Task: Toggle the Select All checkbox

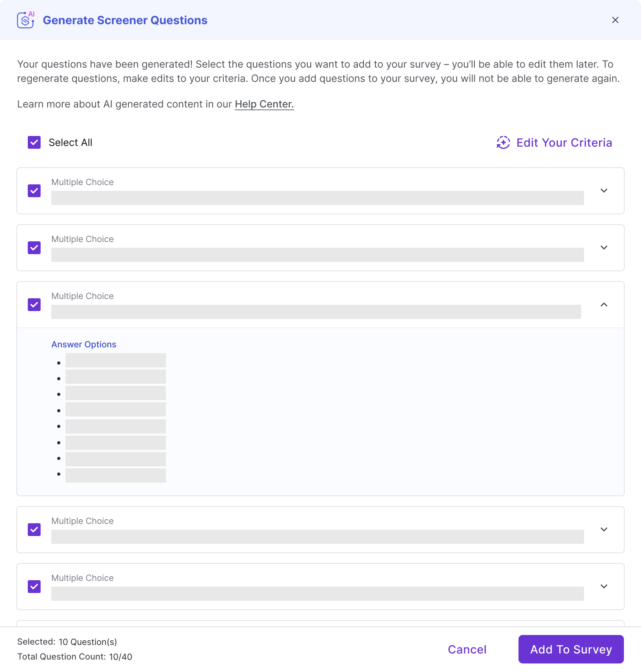Action: point(34,142)
